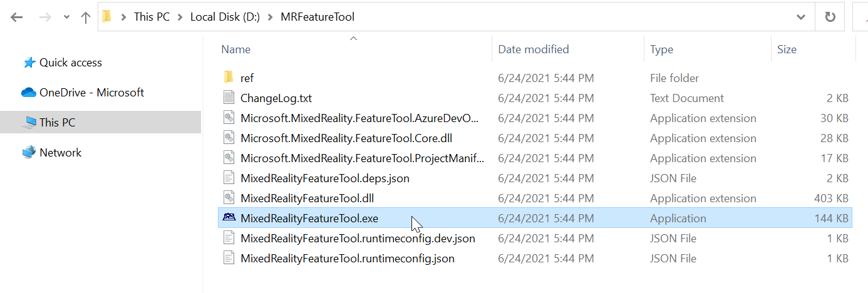This screenshot has height=293, width=868.
Task: Click the 144 KB size cell
Action: pyautogui.click(x=831, y=218)
